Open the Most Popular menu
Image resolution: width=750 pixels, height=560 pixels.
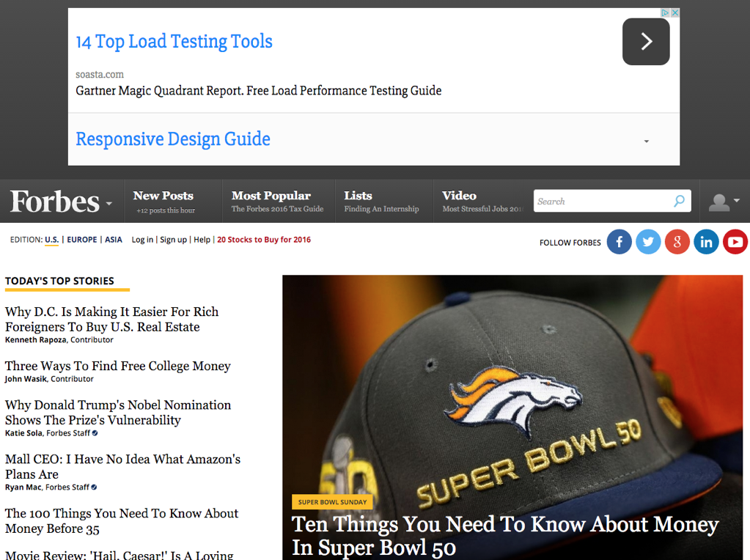[271, 196]
